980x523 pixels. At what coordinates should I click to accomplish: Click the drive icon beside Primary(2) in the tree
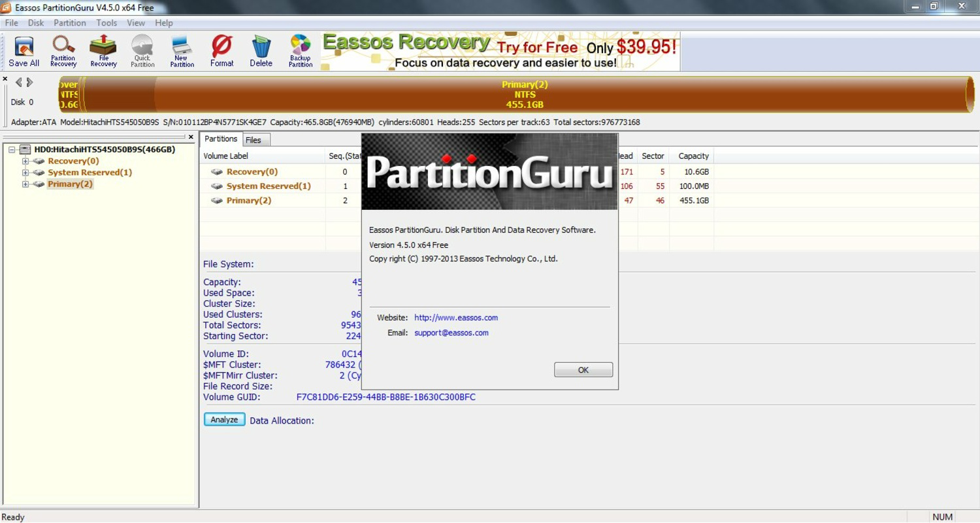tap(39, 184)
